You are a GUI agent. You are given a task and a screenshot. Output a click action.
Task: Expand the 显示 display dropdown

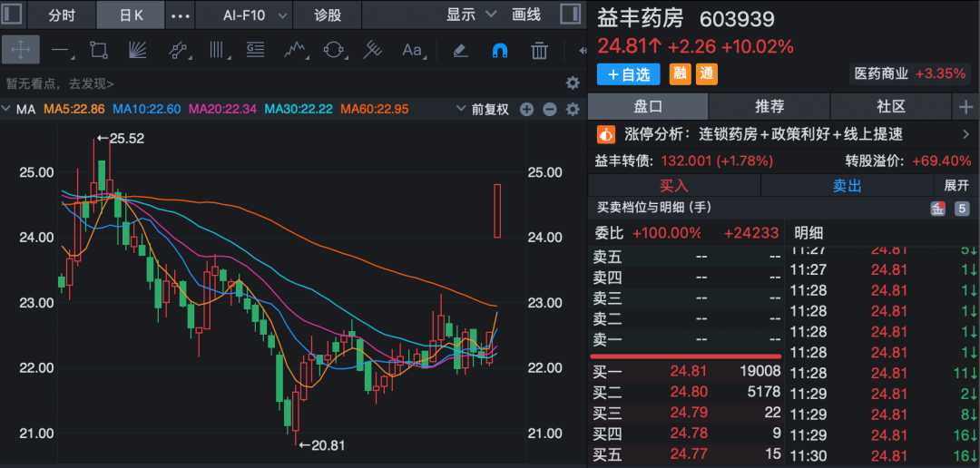(472, 15)
